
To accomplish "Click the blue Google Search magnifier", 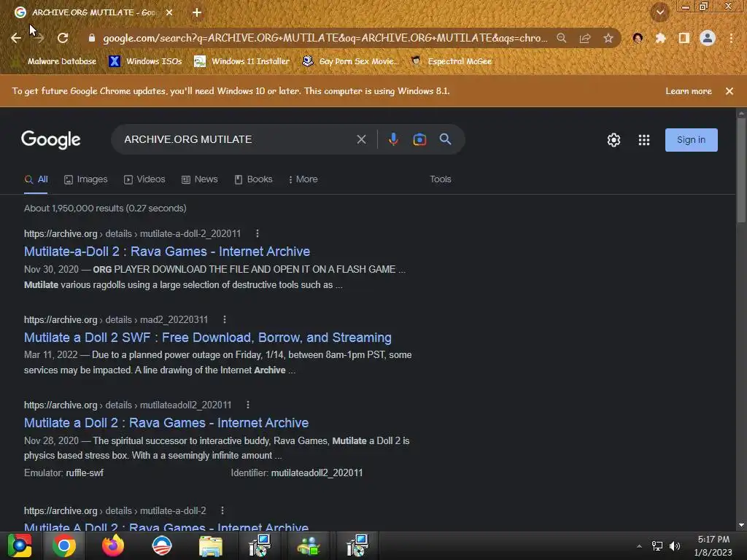I will pyautogui.click(x=446, y=139).
